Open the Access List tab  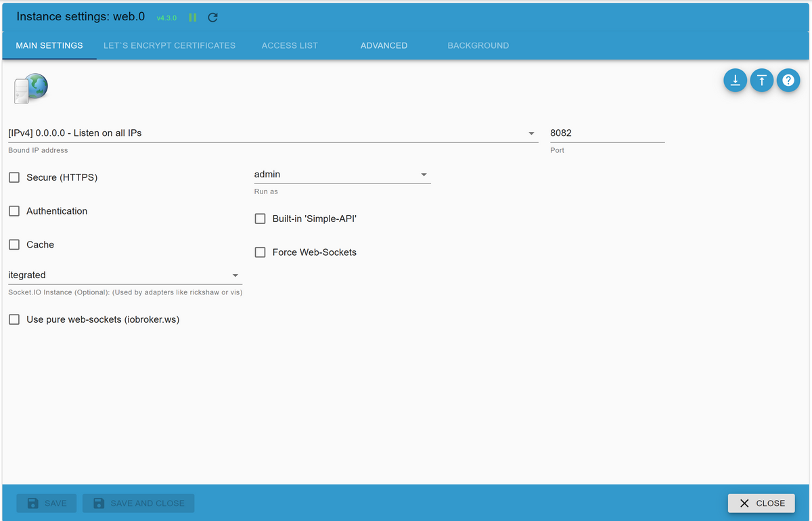pyautogui.click(x=290, y=45)
